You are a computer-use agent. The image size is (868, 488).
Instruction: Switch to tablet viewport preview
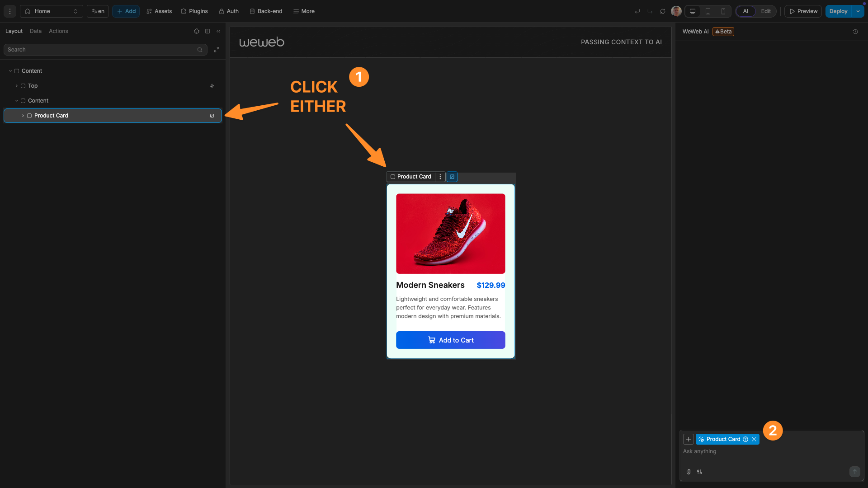(708, 11)
